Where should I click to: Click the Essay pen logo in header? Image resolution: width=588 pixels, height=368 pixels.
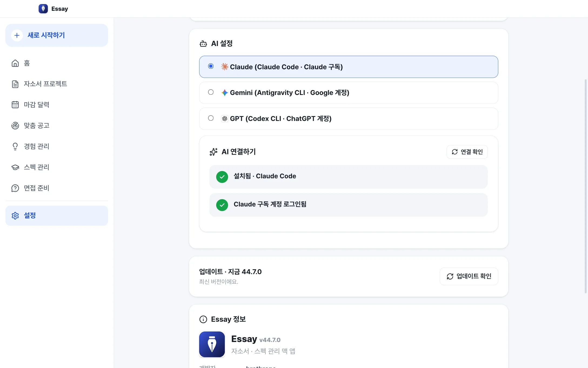point(43,9)
